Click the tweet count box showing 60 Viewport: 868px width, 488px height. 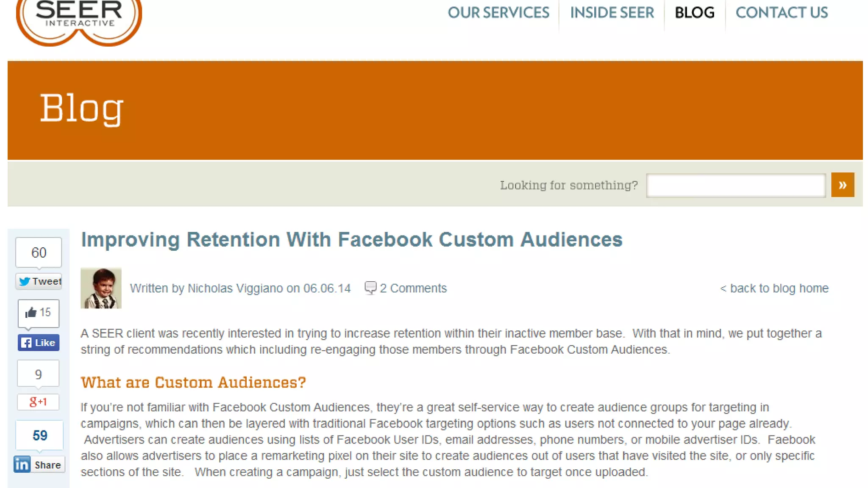[39, 252]
